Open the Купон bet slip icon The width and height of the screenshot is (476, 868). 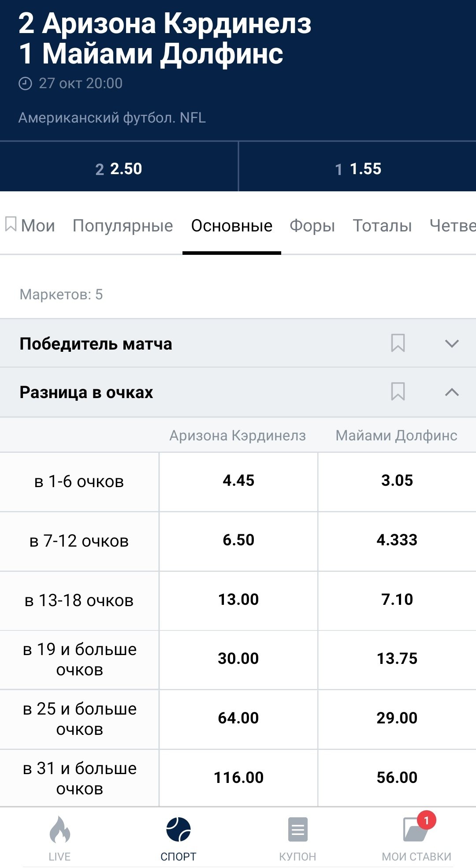tap(297, 830)
